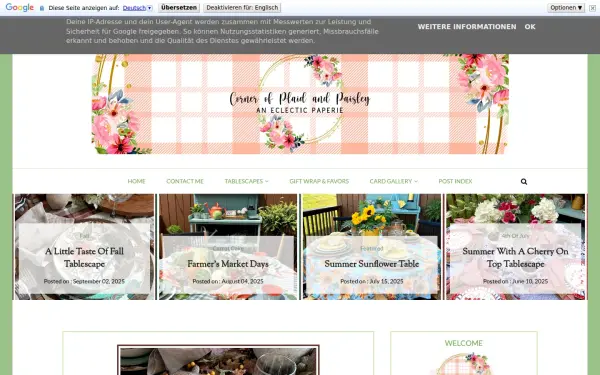Open Farmer's Market Days post
Image resolution: width=600 pixels, height=375 pixels.
click(228, 264)
